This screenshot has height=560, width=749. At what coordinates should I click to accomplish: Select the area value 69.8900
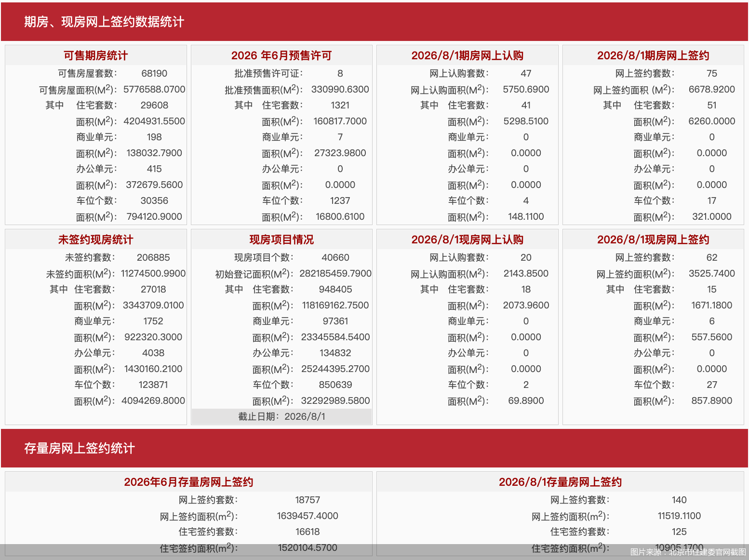pyautogui.click(x=526, y=400)
